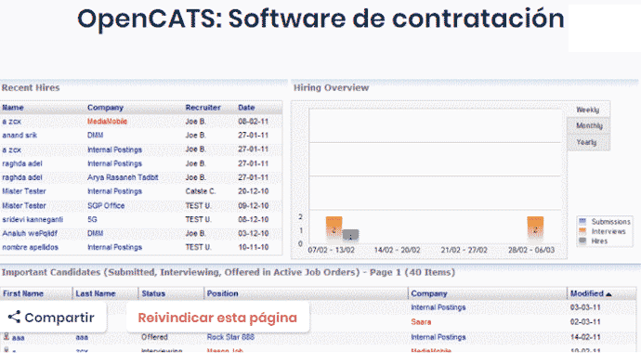Sort candidates by Position column
This screenshot has height=364, width=641.
222,293
